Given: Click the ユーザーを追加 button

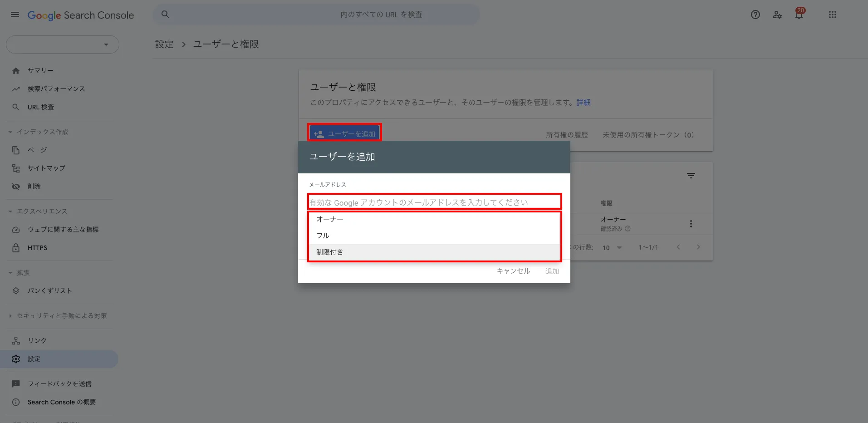Looking at the screenshot, I should tap(344, 134).
